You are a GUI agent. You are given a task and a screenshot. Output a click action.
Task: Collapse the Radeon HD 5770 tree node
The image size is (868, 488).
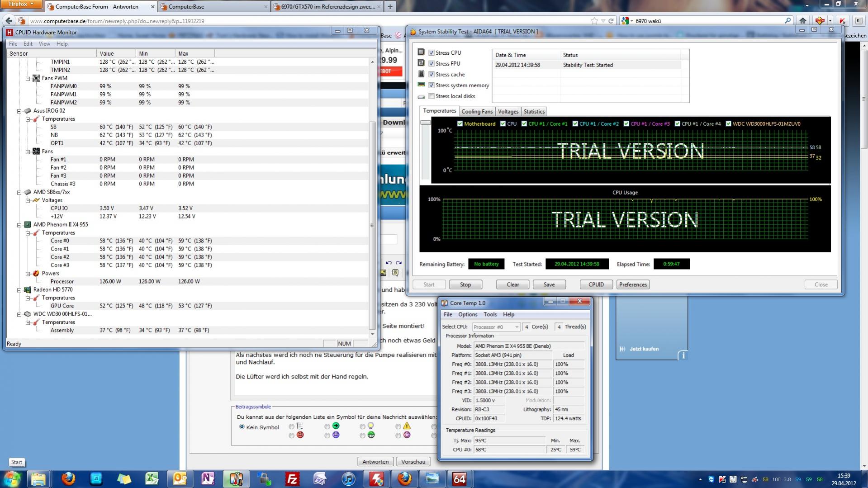tap(19, 290)
